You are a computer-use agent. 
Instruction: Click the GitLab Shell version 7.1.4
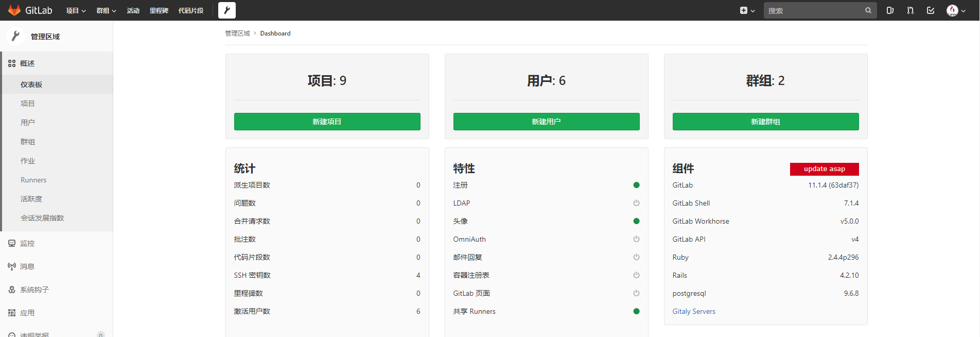pos(851,203)
